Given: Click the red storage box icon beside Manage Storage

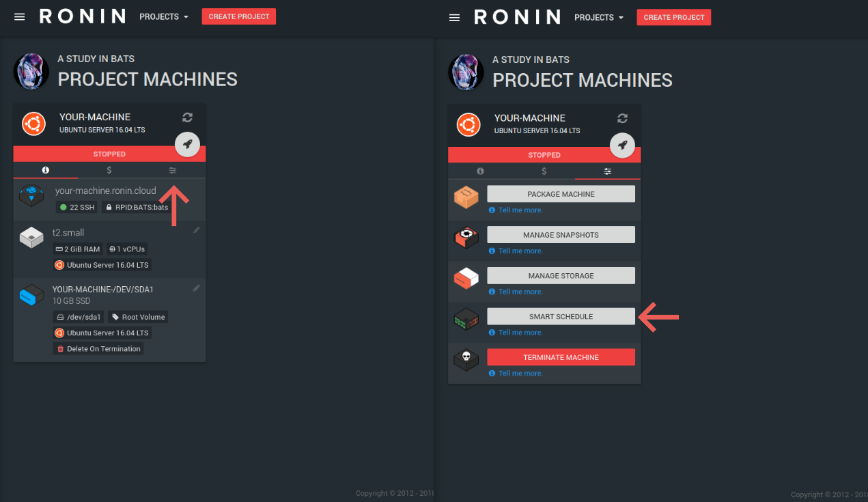Looking at the screenshot, I should pos(466,278).
